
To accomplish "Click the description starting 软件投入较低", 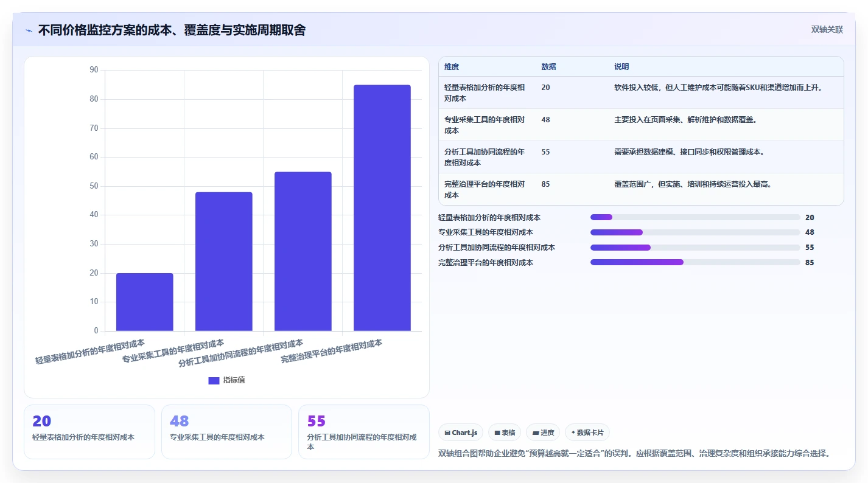I will click(x=719, y=88).
